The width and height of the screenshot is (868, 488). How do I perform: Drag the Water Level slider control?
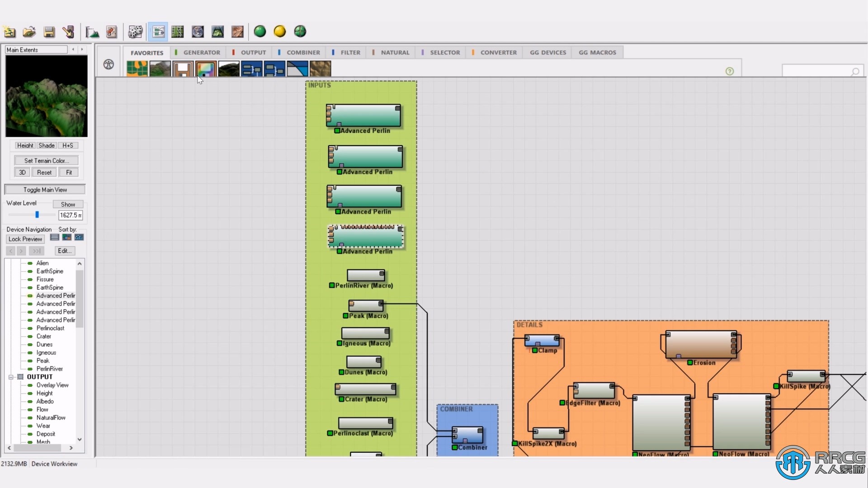pyautogui.click(x=37, y=215)
